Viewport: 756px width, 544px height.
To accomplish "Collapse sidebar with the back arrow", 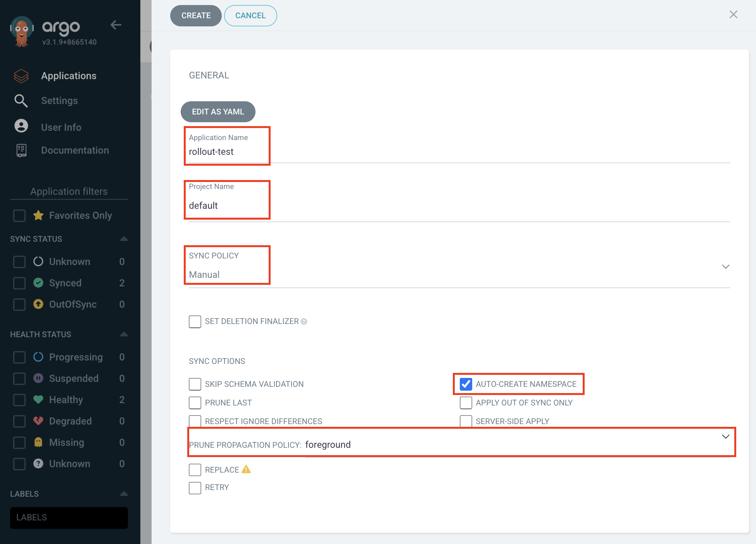I will (116, 25).
